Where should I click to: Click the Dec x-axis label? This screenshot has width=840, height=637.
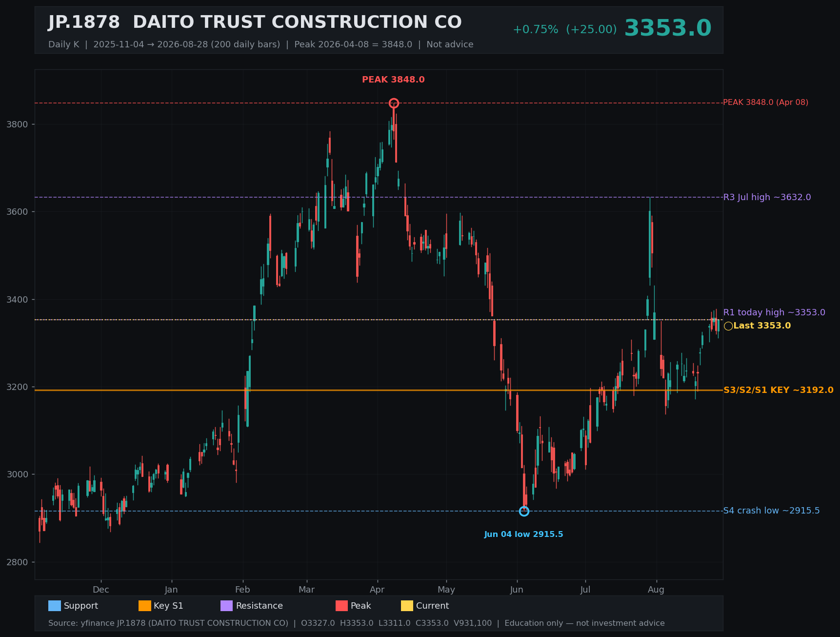(x=101, y=590)
